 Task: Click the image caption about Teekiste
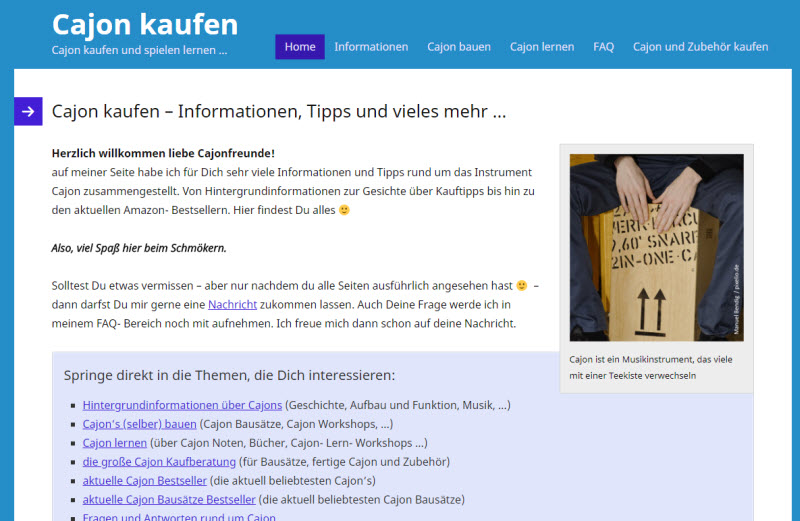tap(655, 367)
